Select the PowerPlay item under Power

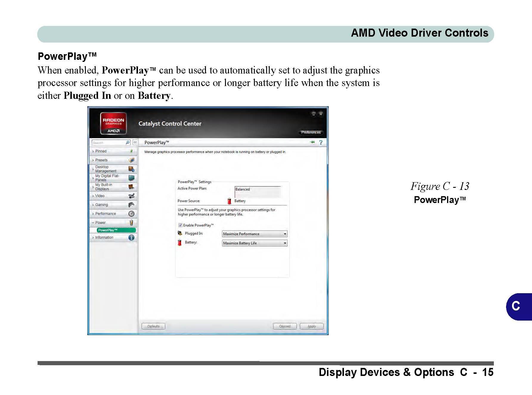pyautogui.click(x=116, y=230)
